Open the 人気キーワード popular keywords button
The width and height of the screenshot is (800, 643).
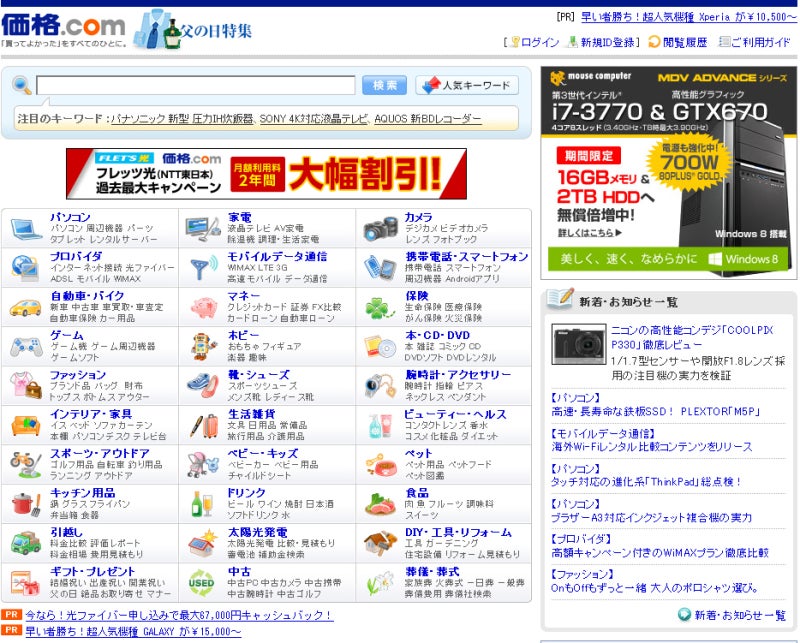[x=467, y=85]
